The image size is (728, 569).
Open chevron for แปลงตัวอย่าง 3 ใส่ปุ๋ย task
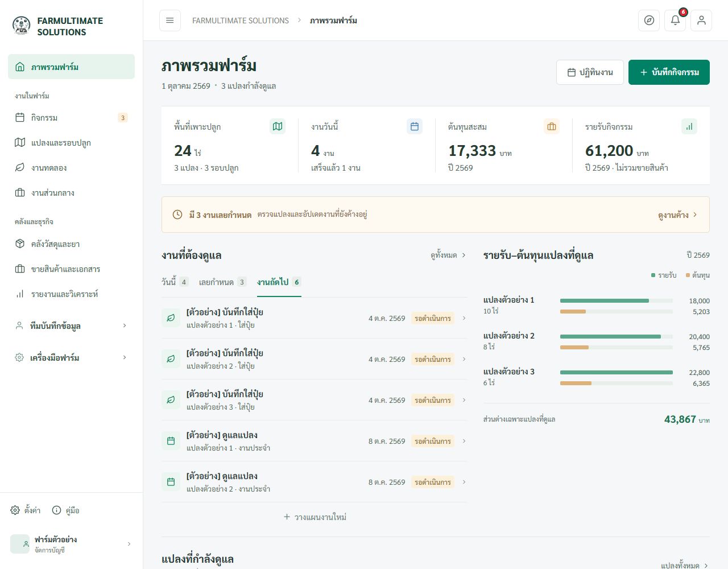[x=464, y=400]
